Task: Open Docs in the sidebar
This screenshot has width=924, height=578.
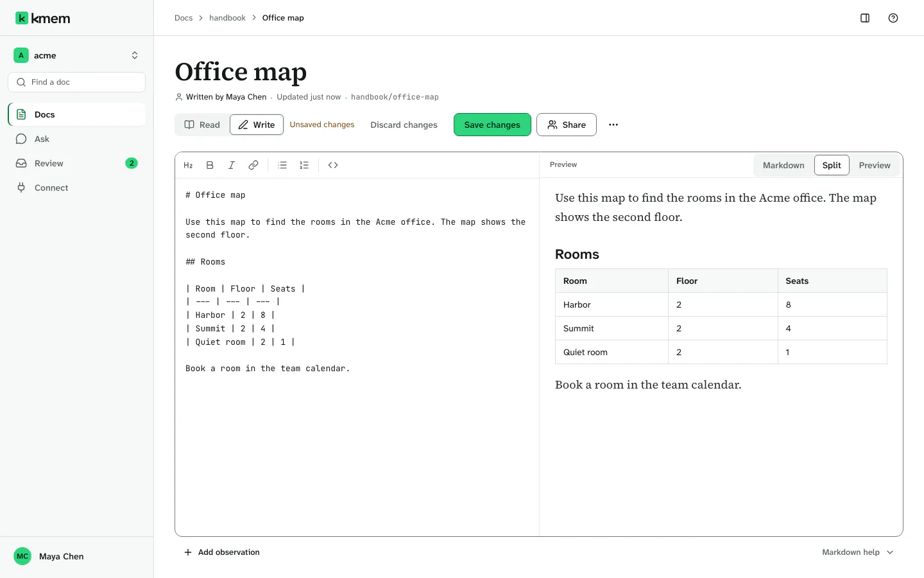Action: pyautogui.click(x=76, y=114)
